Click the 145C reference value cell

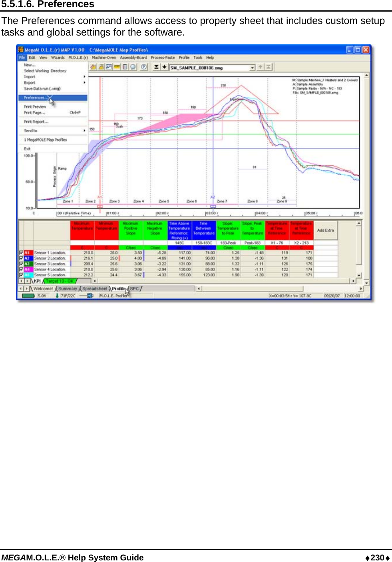tap(179, 243)
